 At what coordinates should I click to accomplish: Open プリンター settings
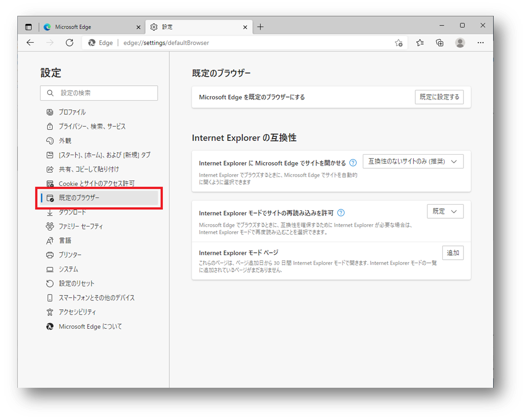[x=99, y=255]
